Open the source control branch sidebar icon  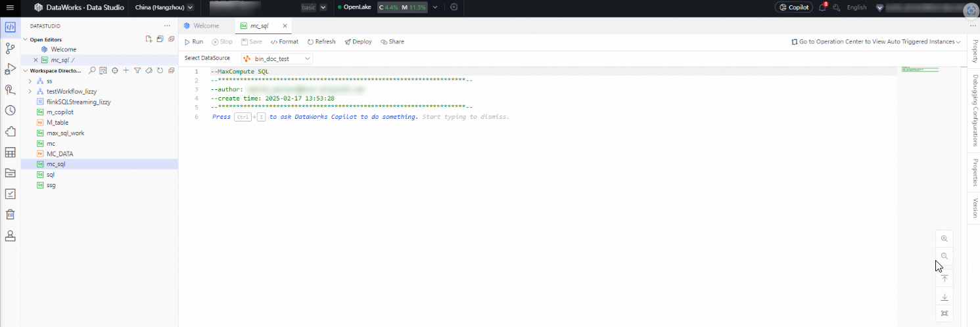[x=10, y=48]
